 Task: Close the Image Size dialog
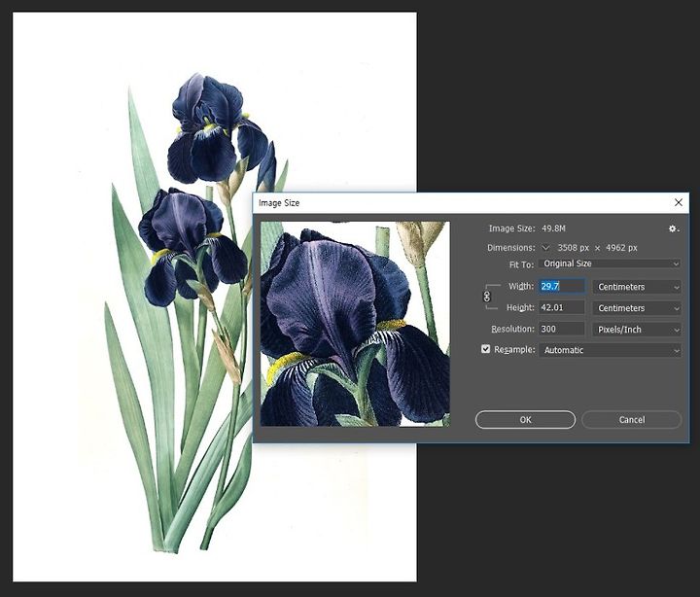pyautogui.click(x=679, y=202)
